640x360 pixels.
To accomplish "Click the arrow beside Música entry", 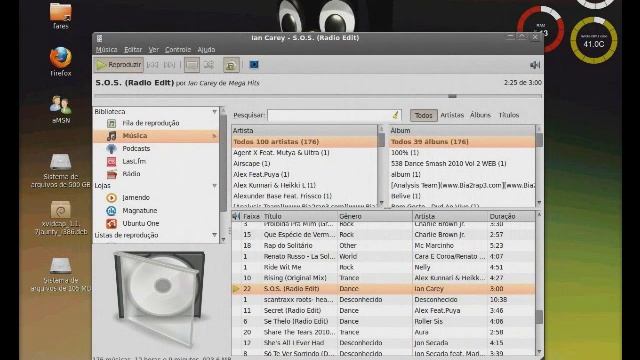I will point(214,136).
